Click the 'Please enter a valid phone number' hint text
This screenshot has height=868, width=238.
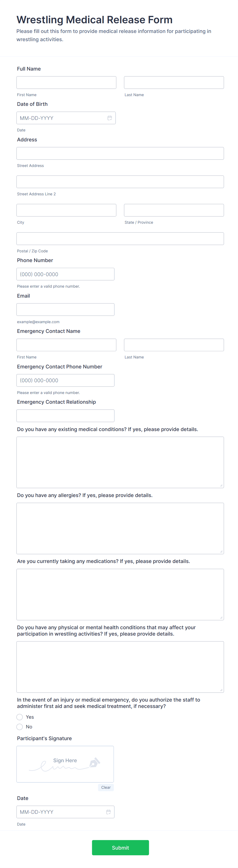pyautogui.click(x=48, y=286)
